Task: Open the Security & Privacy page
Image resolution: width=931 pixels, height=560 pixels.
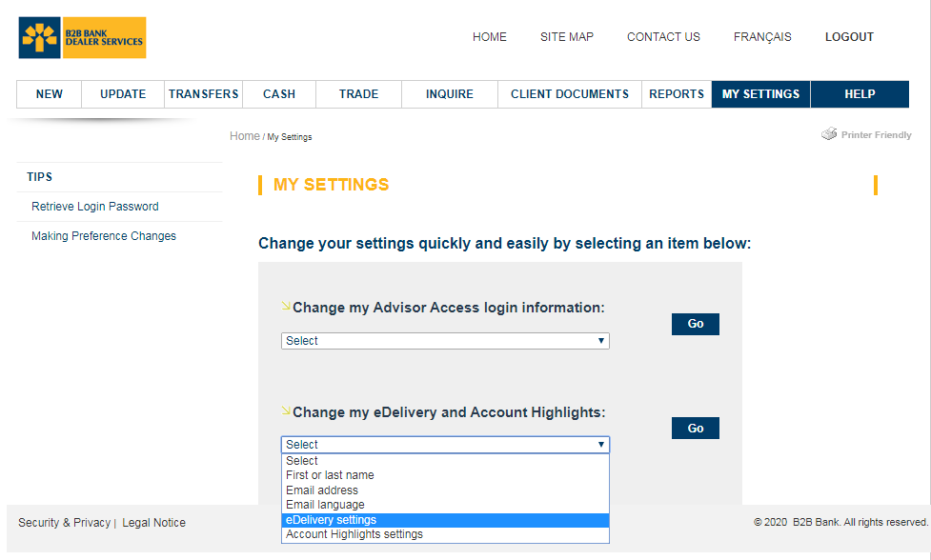Action: pos(64,522)
